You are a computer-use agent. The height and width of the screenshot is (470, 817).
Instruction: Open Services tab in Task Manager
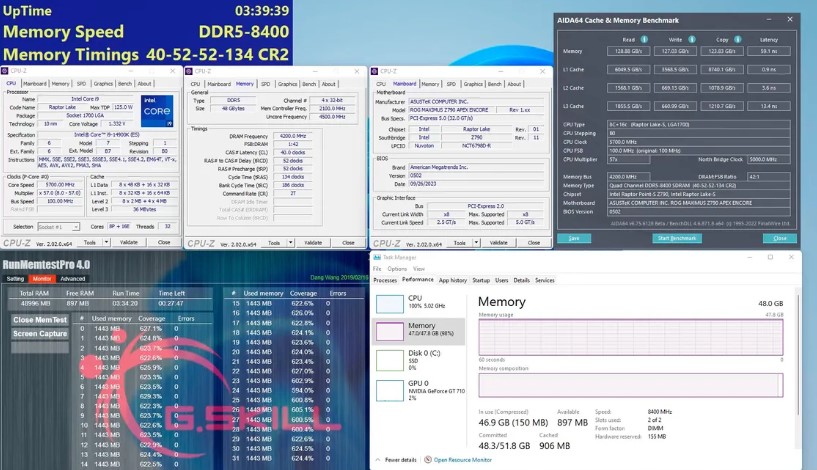point(544,280)
